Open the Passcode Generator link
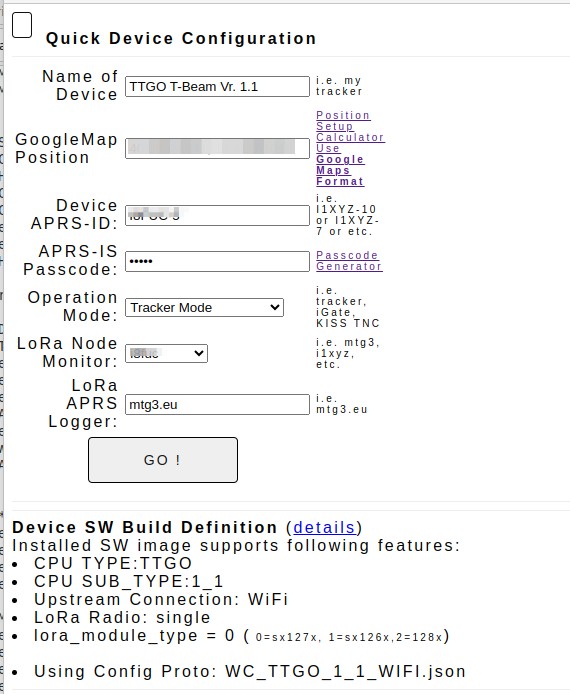The height and width of the screenshot is (694, 570). coord(349,261)
